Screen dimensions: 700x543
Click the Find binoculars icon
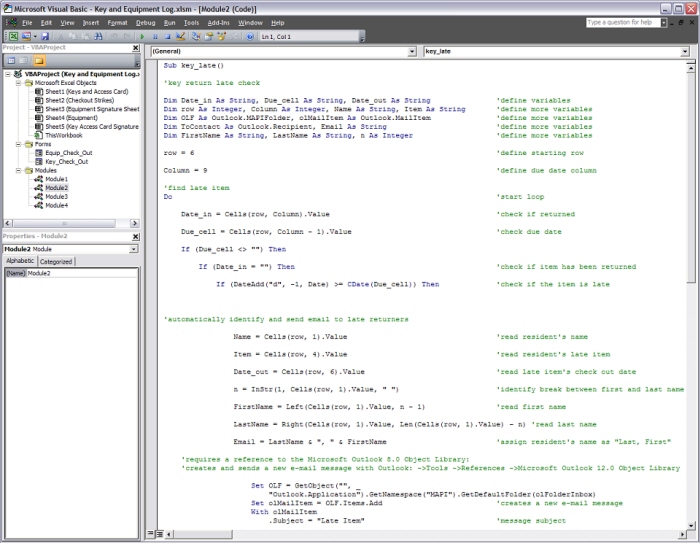tap(97, 36)
